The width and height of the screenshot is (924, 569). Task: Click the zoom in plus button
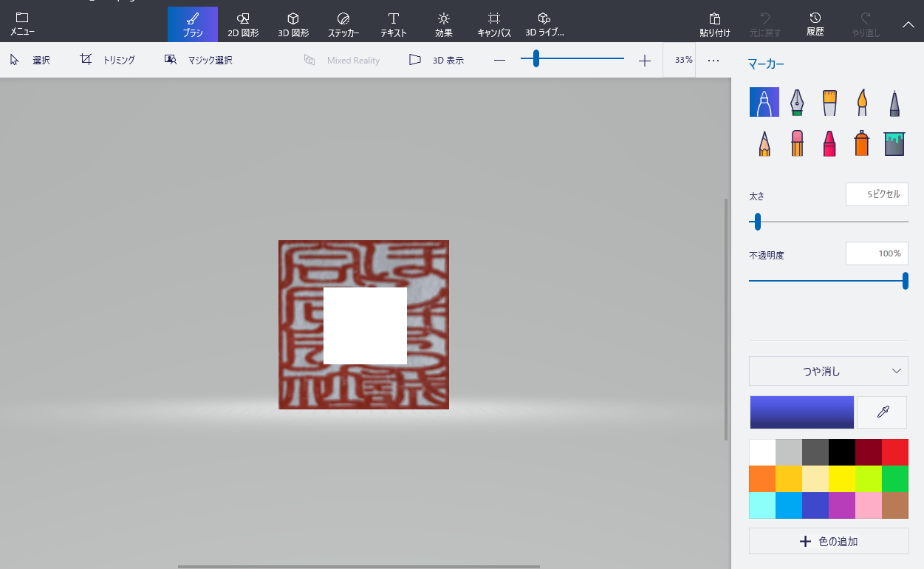pos(645,61)
